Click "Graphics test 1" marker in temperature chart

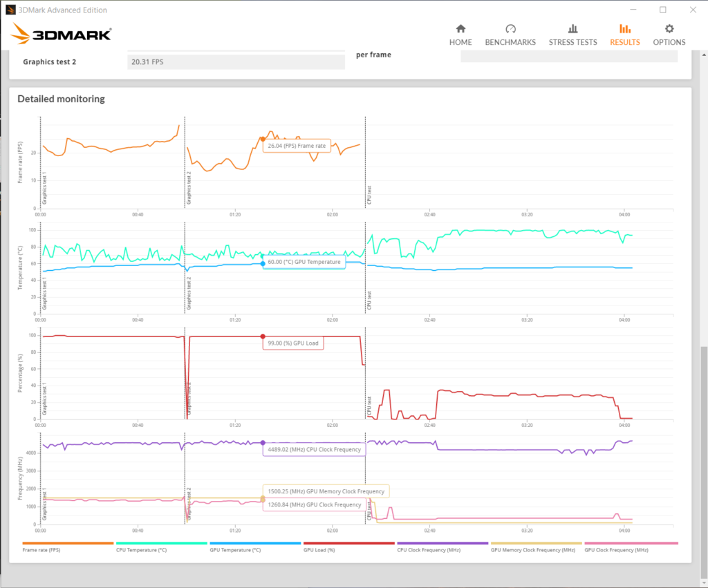[x=44, y=294]
